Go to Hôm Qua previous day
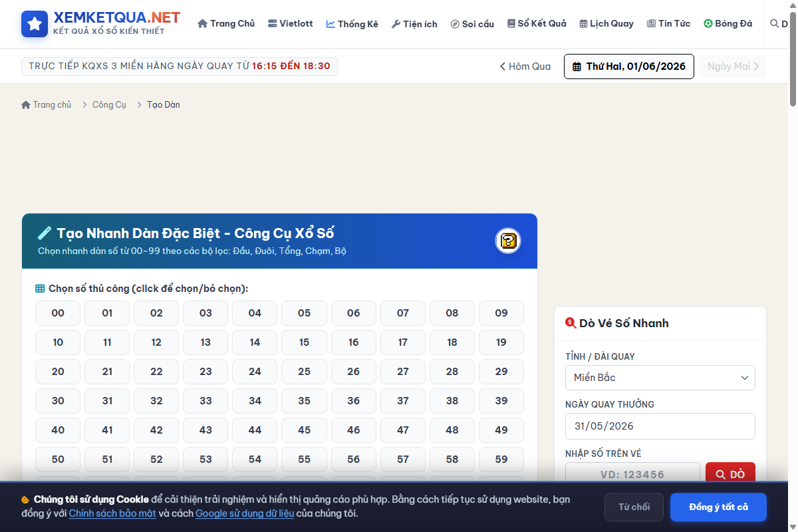The height and width of the screenshot is (532, 798). (x=525, y=66)
